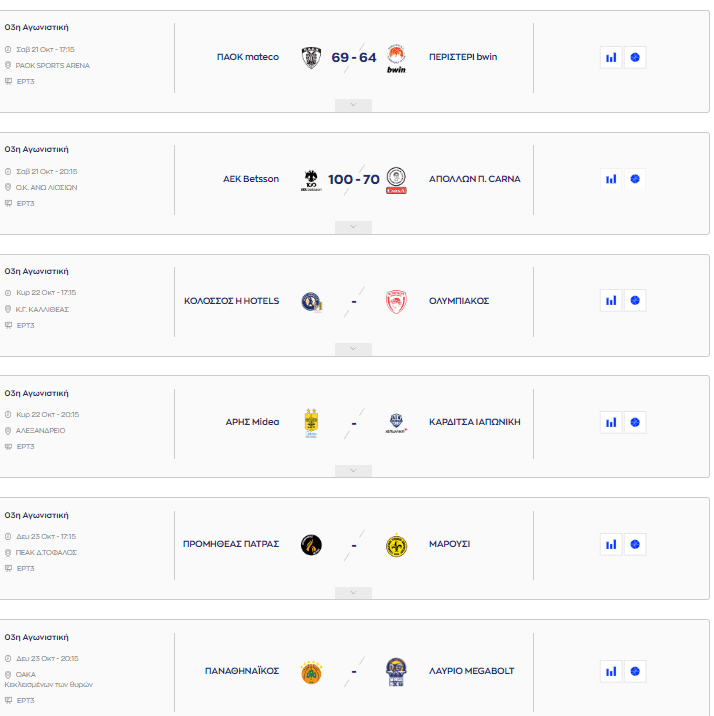Expand the ΠΡΟΜΗΘΕΑΣ vs ΜΑΡΟΥΣΙ match details
Viewport: 714px width, 716px height.
coord(353,593)
